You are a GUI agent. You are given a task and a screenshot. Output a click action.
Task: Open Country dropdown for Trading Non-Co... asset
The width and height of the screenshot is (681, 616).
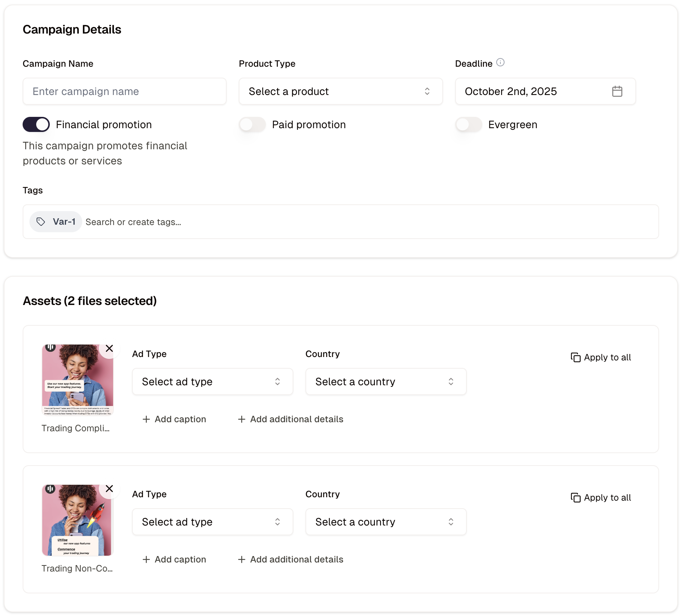click(386, 522)
